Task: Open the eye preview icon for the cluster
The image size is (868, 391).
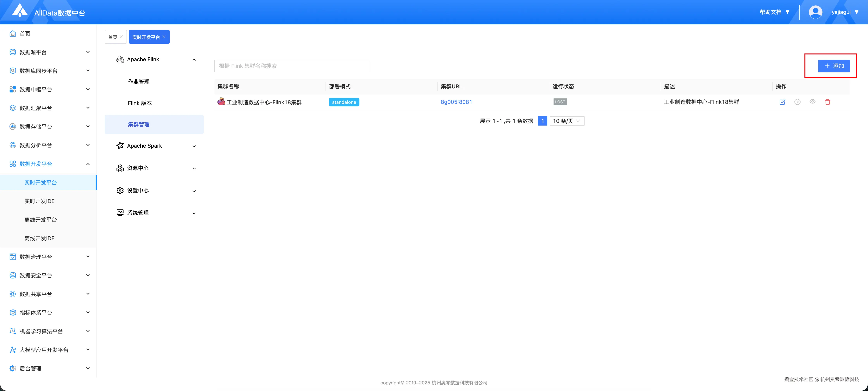Action: (x=813, y=102)
